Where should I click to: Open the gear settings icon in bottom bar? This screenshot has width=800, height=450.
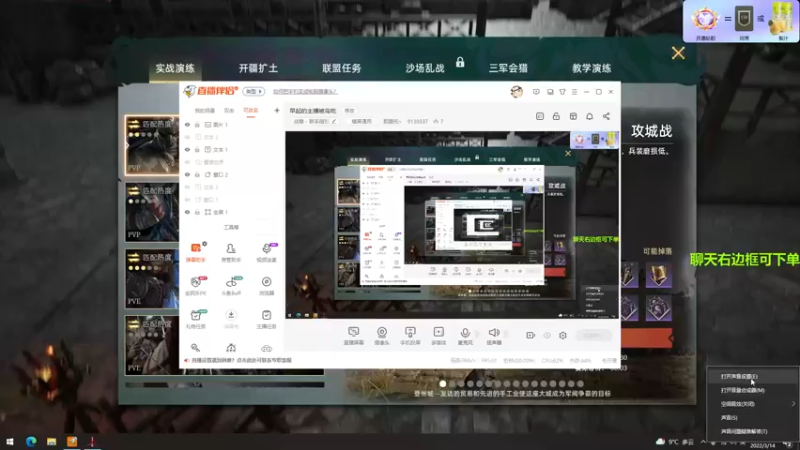click(x=563, y=335)
